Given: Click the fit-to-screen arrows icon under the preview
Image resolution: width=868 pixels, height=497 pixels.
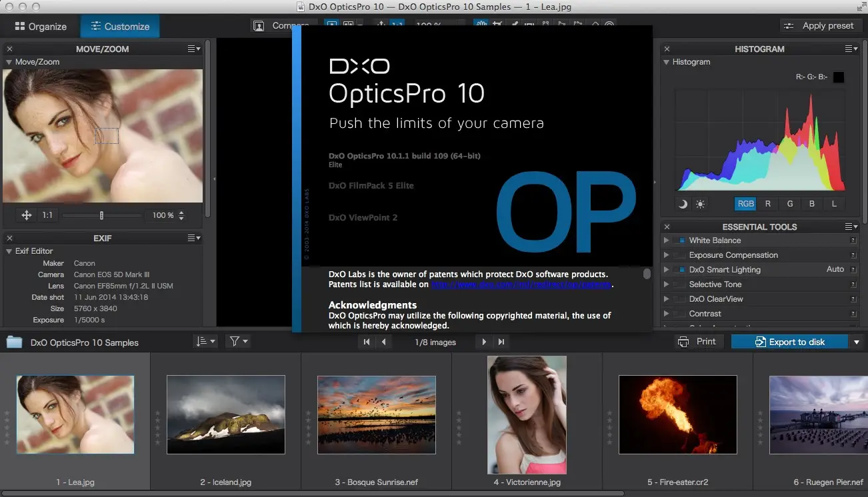Looking at the screenshot, I should click(x=27, y=215).
